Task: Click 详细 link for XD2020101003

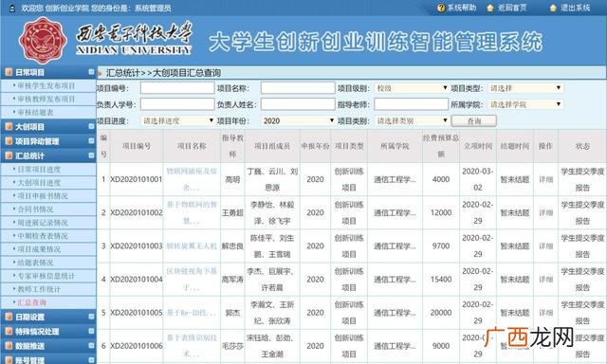Action: click(546, 246)
